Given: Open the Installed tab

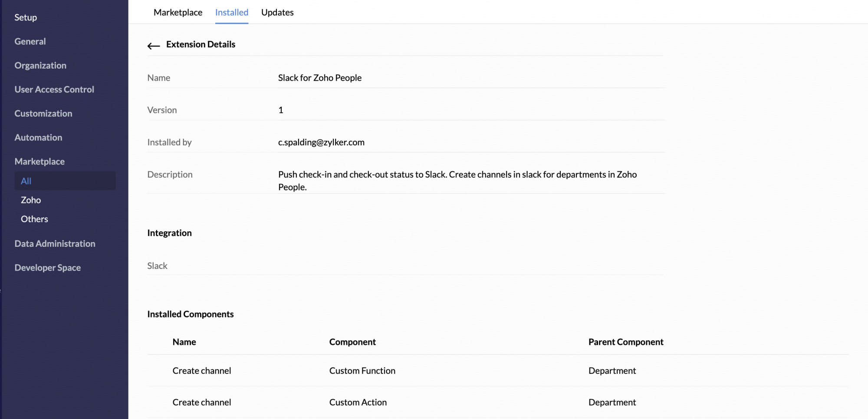Looking at the screenshot, I should click(x=232, y=13).
